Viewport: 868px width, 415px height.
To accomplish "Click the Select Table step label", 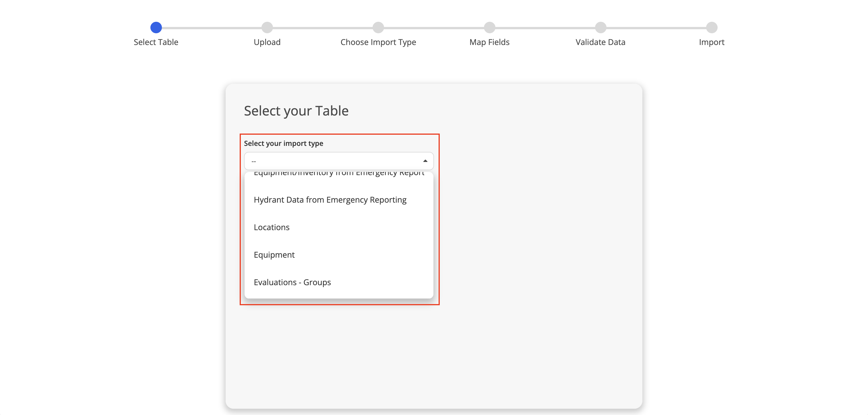I will (x=156, y=42).
